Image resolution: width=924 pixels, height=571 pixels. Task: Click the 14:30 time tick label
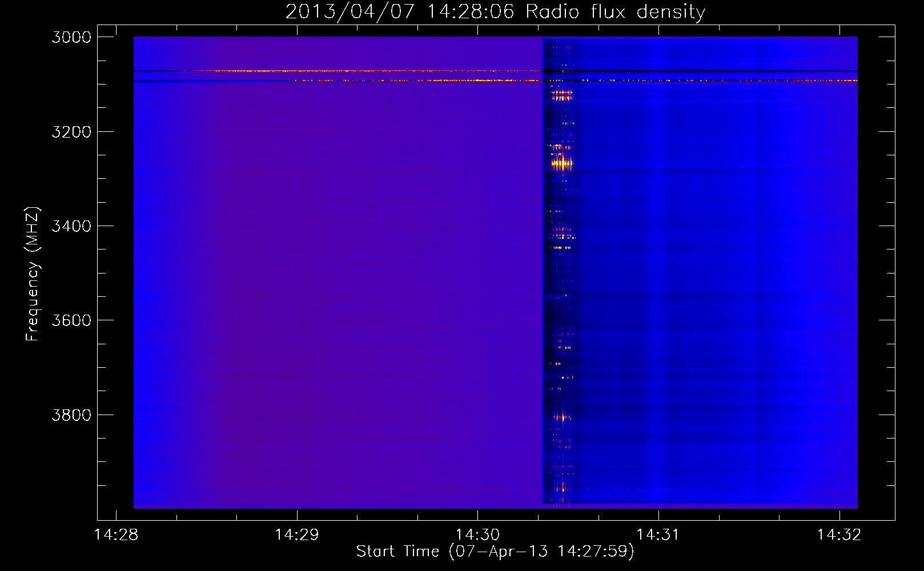coord(477,534)
